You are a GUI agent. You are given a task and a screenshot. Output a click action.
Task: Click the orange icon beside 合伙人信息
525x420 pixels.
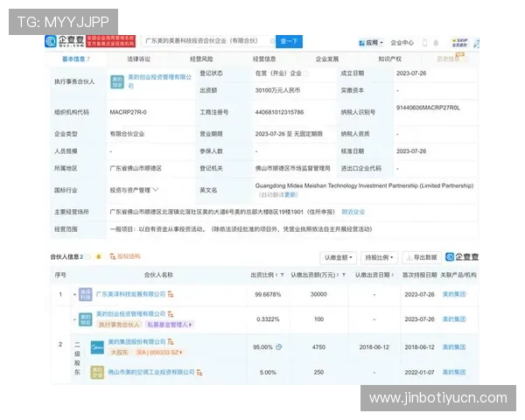click(98, 256)
